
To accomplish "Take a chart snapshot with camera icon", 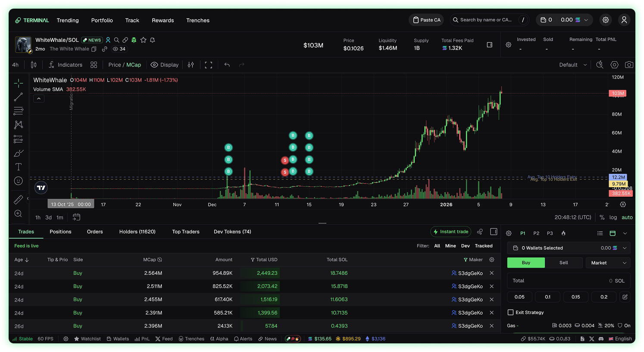I will pyautogui.click(x=629, y=65).
